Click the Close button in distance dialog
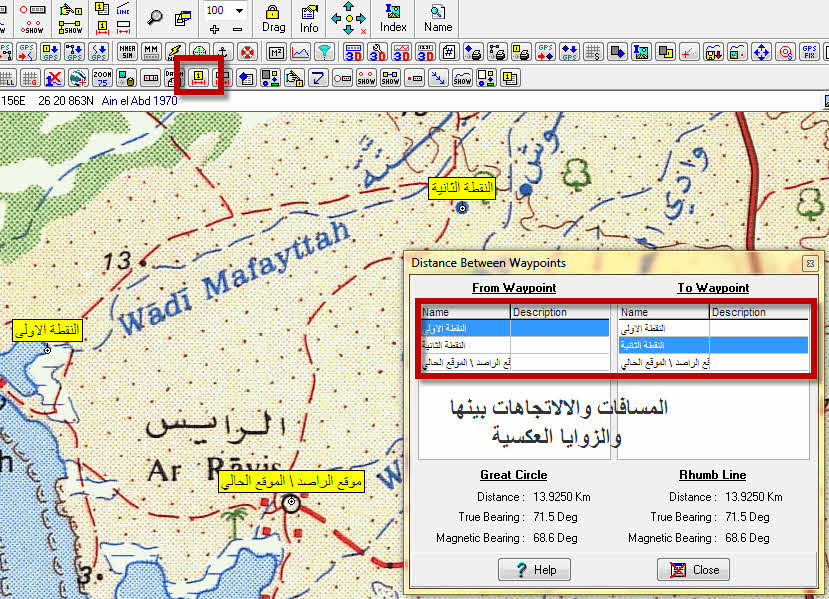The height and width of the screenshot is (599, 829). (693, 569)
